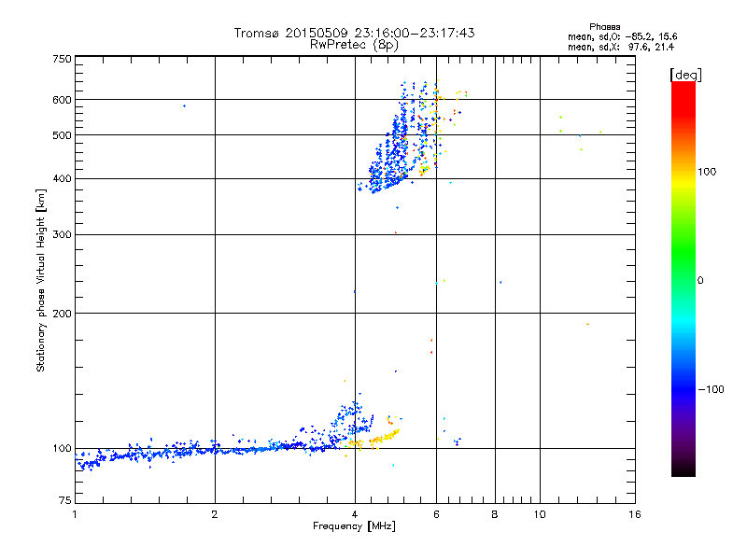Click the colorbar tick label '-100'

point(711,389)
